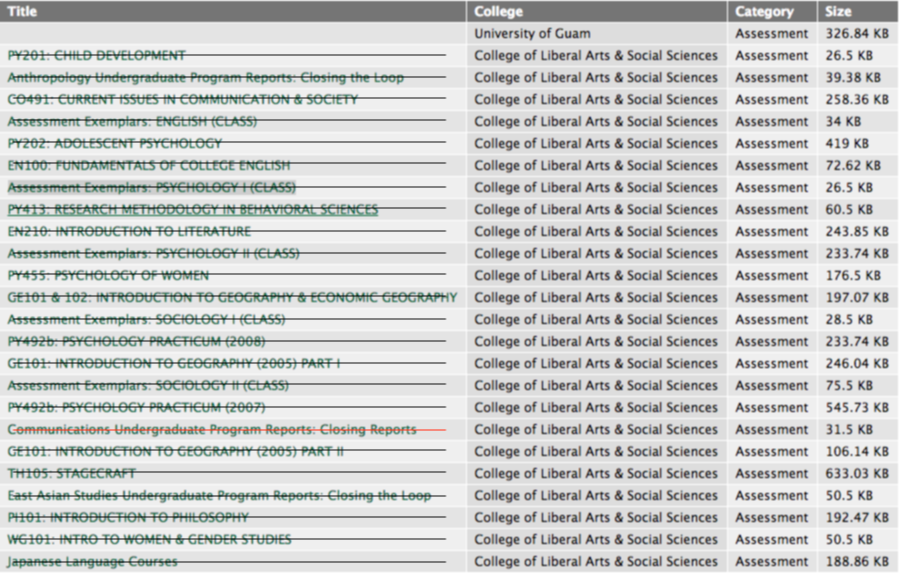900x573 pixels.
Task: Open Assessment Exemplars: ENGLISH (CLASS) link
Action: (x=132, y=122)
